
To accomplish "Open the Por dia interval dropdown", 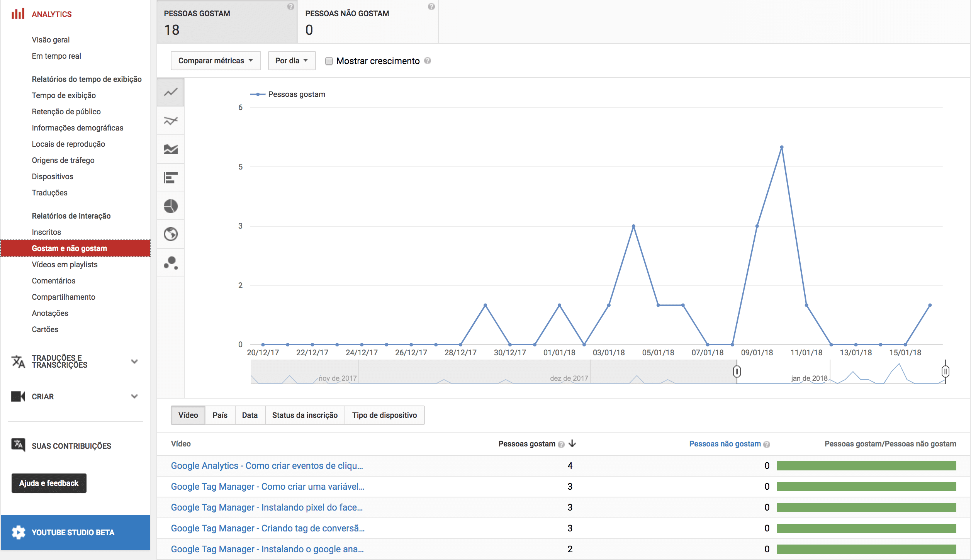I will pyautogui.click(x=292, y=61).
